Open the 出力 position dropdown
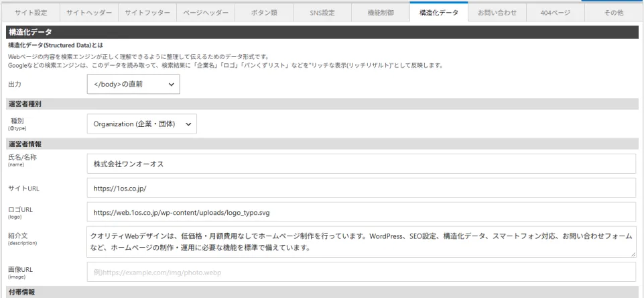Viewport: 644px width, 298px height. tap(133, 84)
